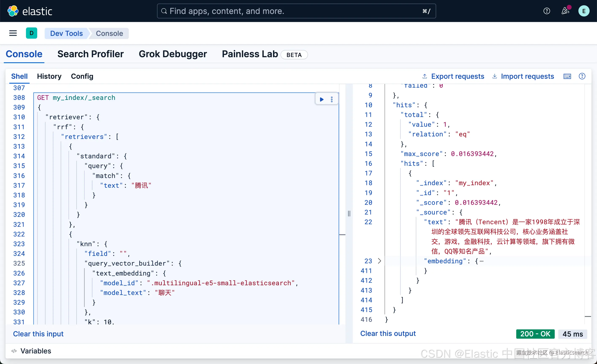
Task: Open the help menu icon in header
Action: (x=547, y=11)
